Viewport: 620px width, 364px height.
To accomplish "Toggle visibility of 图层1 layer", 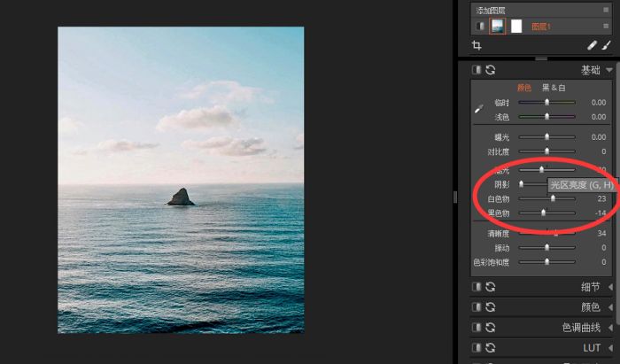I will click(x=479, y=27).
